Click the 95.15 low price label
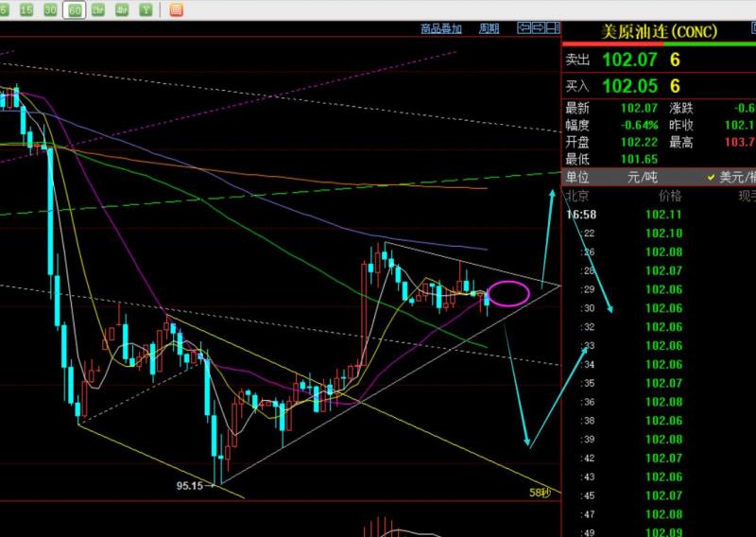 190,486
